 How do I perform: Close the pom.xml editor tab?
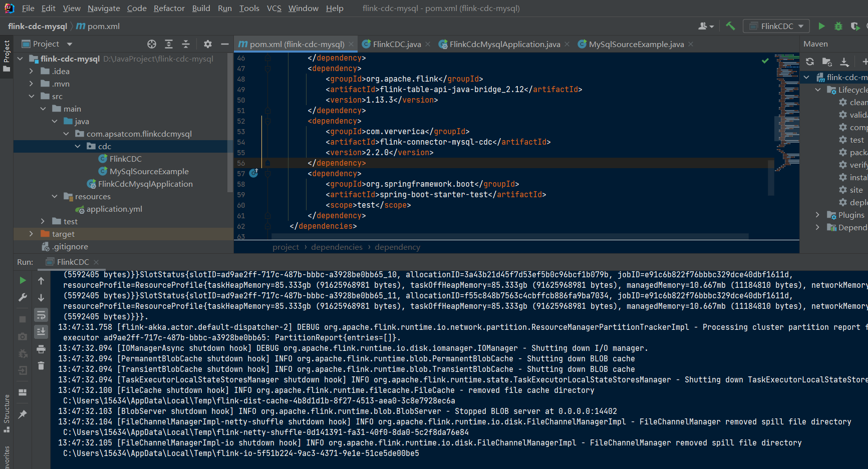[351, 44]
